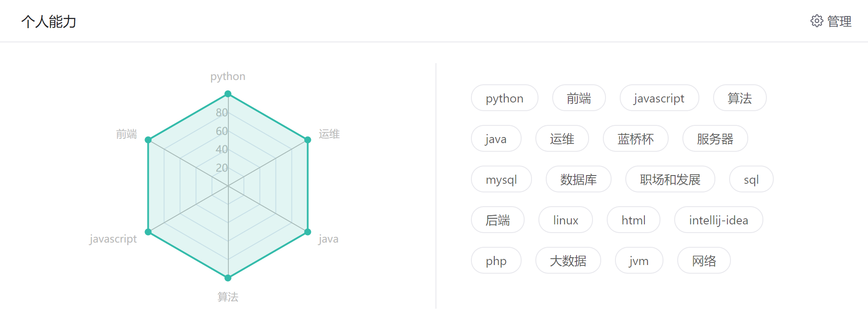Open the 管理 settings link
Image resolution: width=868 pixels, height=329 pixels.
pyautogui.click(x=839, y=21)
